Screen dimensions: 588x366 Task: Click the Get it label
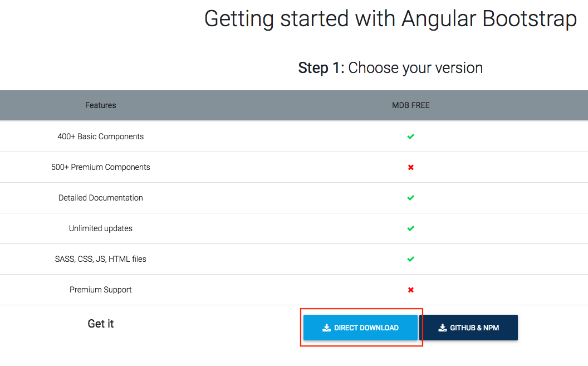[x=100, y=324]
